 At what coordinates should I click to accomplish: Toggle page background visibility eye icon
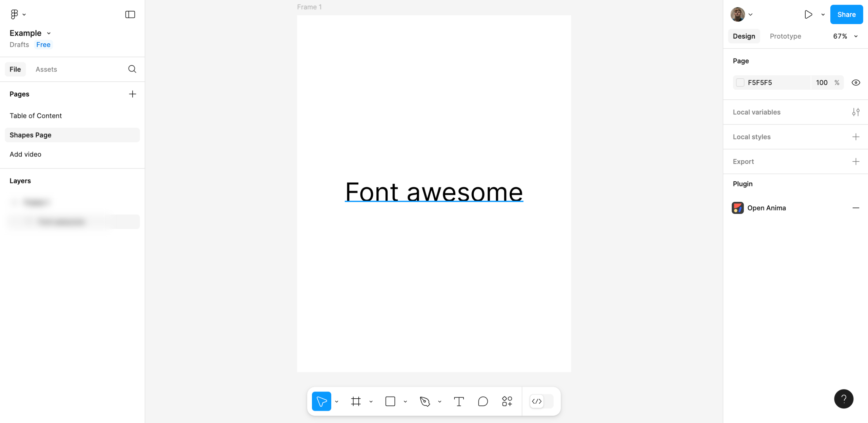(855, 83)
